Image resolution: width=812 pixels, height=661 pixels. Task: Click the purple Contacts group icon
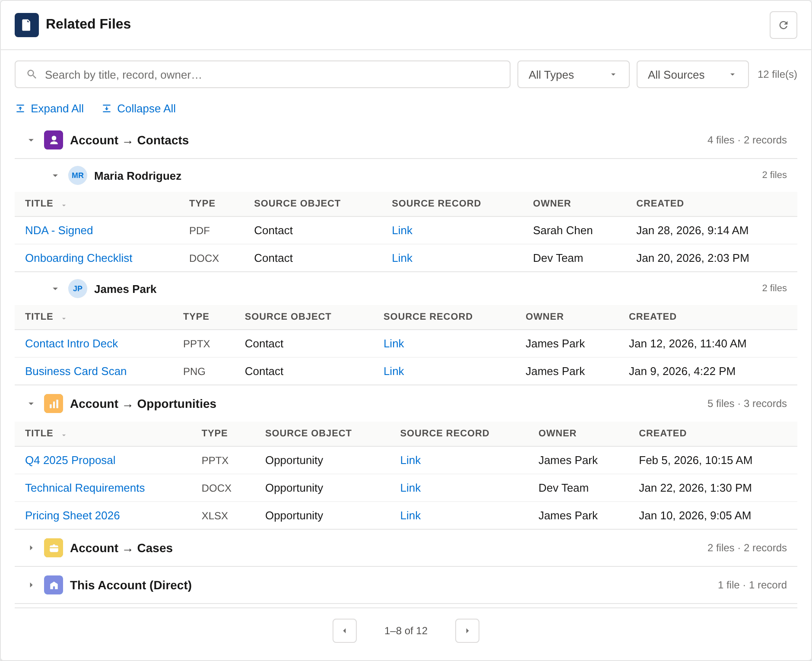(x=54, y=140)
